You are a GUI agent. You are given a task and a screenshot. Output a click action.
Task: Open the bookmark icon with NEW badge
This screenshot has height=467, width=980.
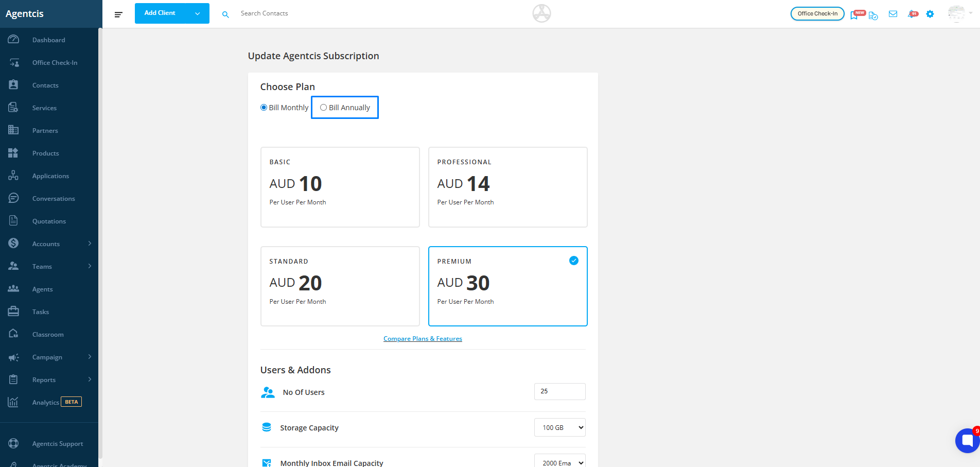(x=855, y=14)
